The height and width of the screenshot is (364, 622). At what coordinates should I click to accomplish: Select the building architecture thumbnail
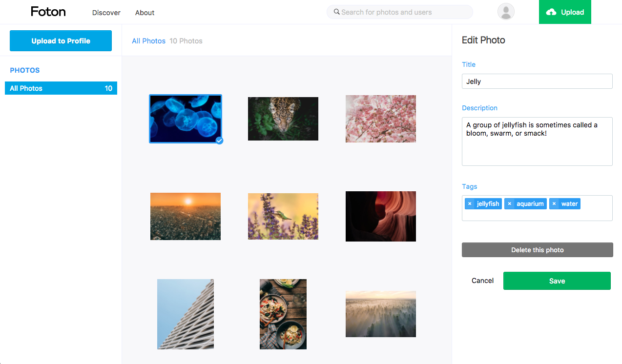[x=186, y=314]
